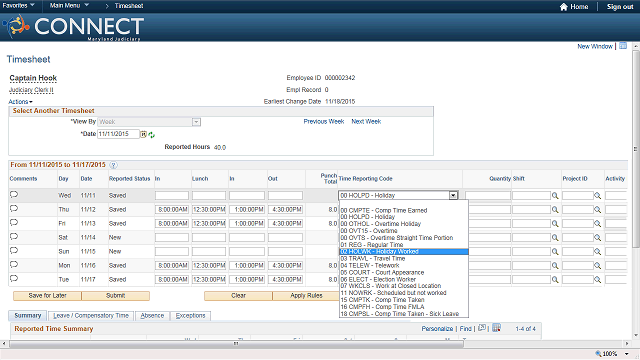Open the Favorites dropdown menu
Image resolution: width=640 pixels, height=360 pixels.
tap(18, 5)
